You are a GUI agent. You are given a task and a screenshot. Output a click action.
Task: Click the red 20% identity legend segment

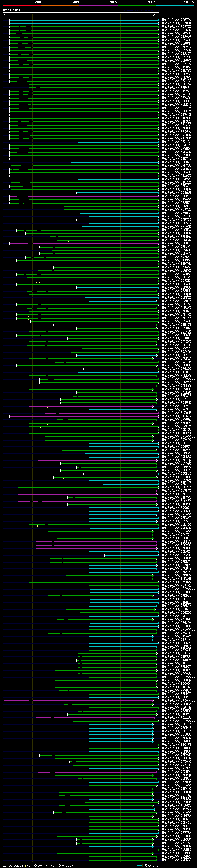[22, 6]
